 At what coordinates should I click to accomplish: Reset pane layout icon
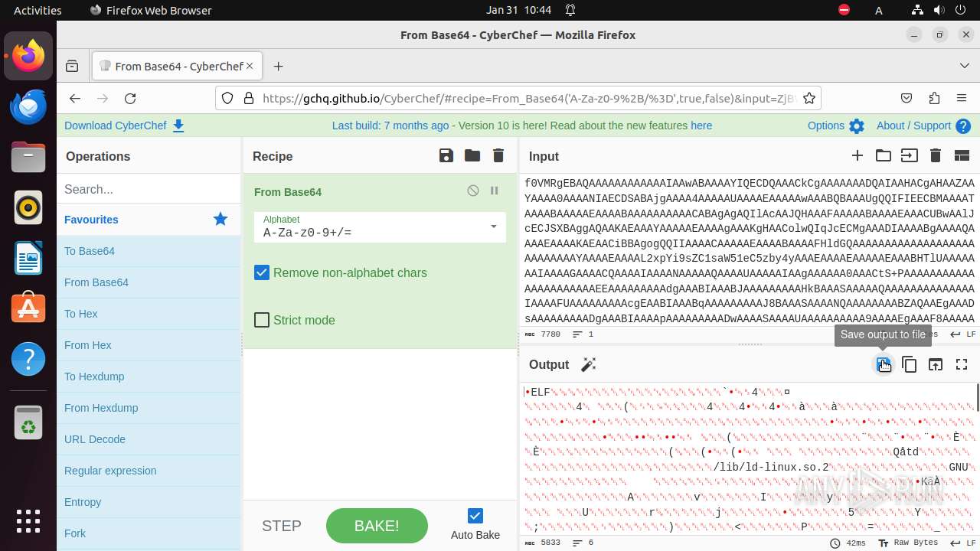coord(962,156)
